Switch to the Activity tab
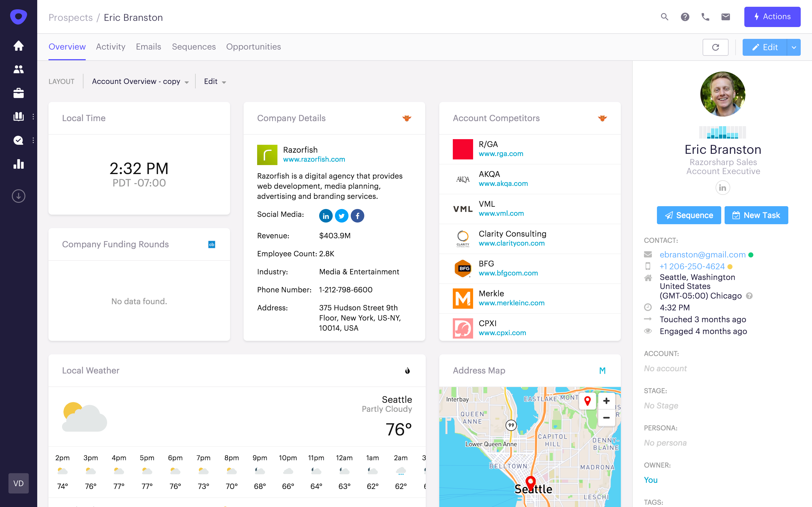This screenshot has height=507, width=812. coord(111,46)
